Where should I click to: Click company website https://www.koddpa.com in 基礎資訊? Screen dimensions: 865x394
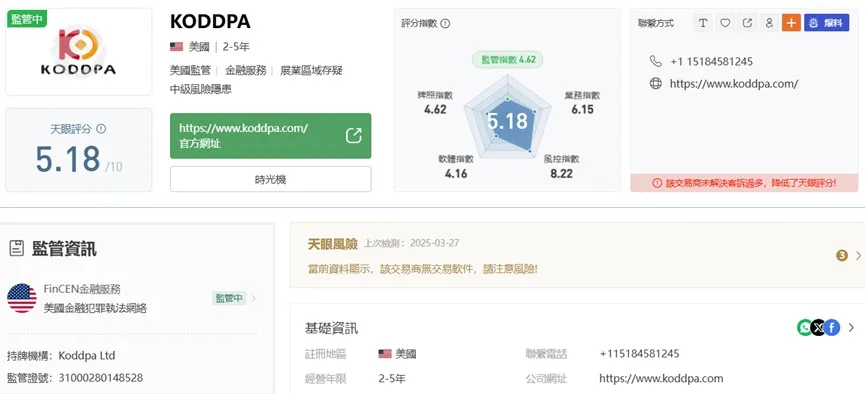click(x=661, y=379)
